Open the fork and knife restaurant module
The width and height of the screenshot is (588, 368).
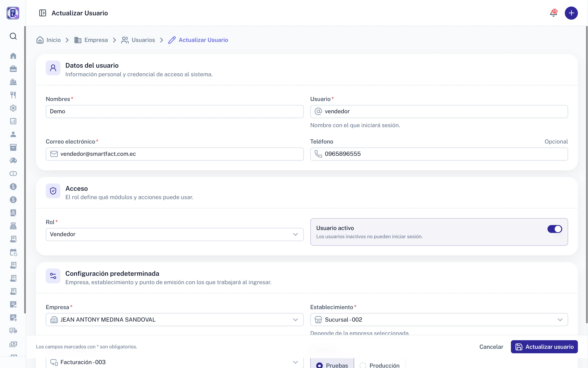pyautogui.click(x=13, y=95)
